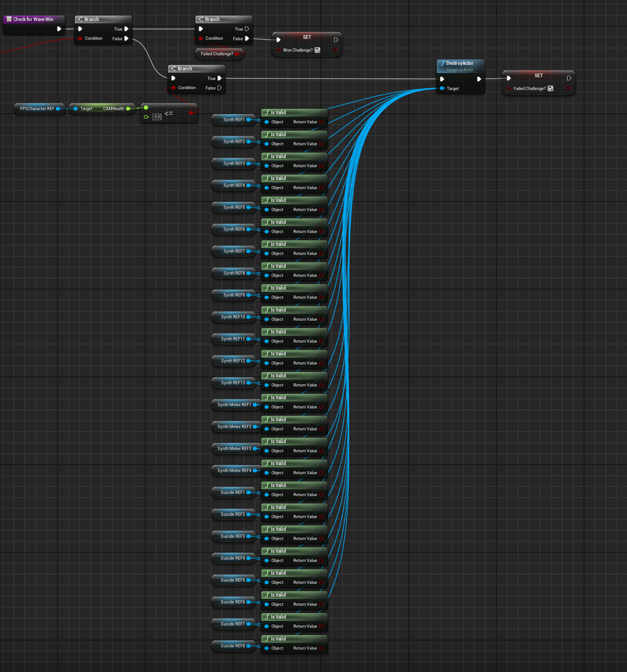This screenshot has width=627, height=672.
Task: Select the Synth REF10 variable node
Action: pos(232,317)
